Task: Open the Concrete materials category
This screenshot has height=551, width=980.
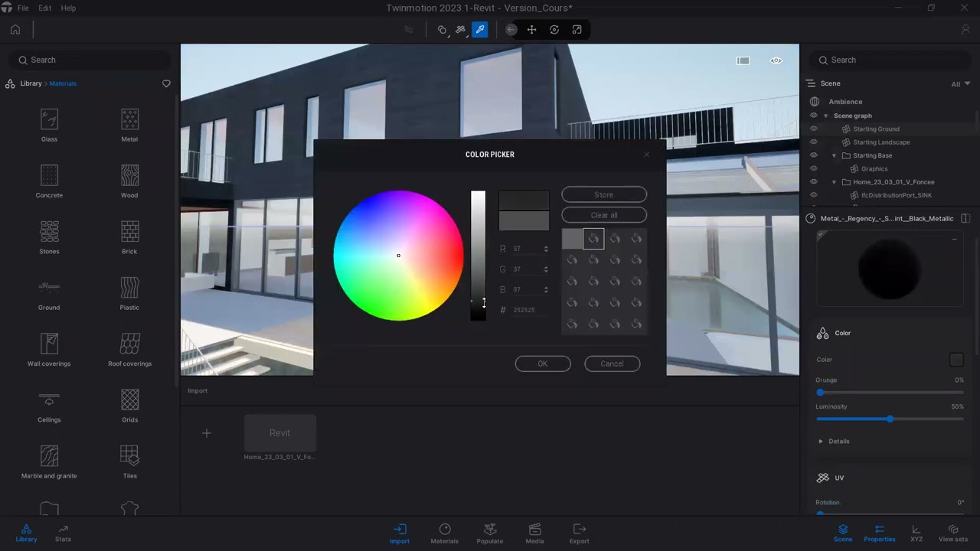Action: [49, 181]
